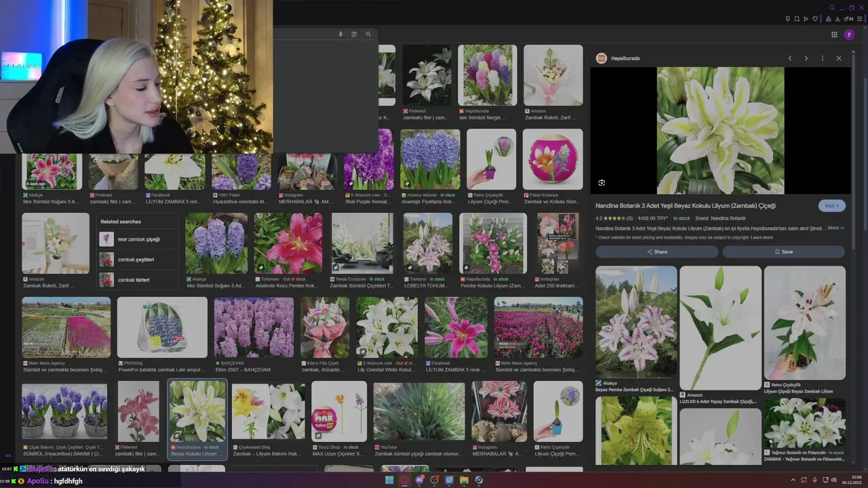The height and width of the screenshot is (488, 868).
Task: Open 'LOBELYA TOHUM' Trendyol thumbnail
Action: coord(428,243)
